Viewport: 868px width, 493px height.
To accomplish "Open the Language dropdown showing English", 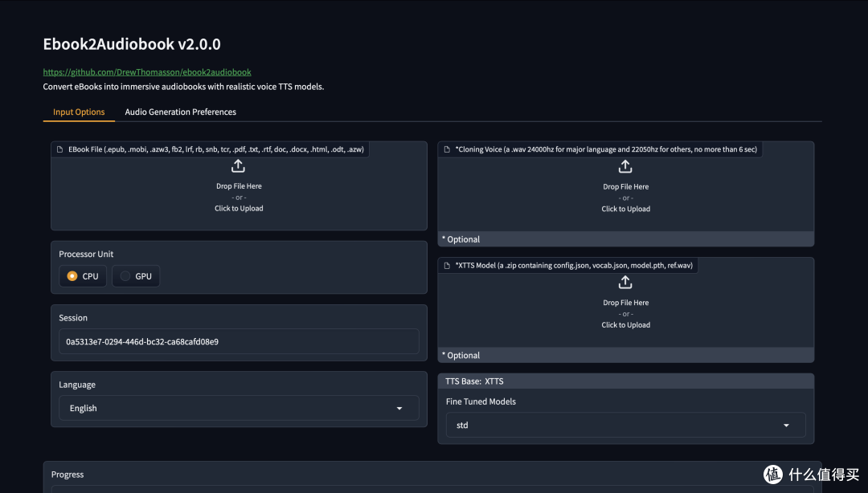I will tap(239, 408).
